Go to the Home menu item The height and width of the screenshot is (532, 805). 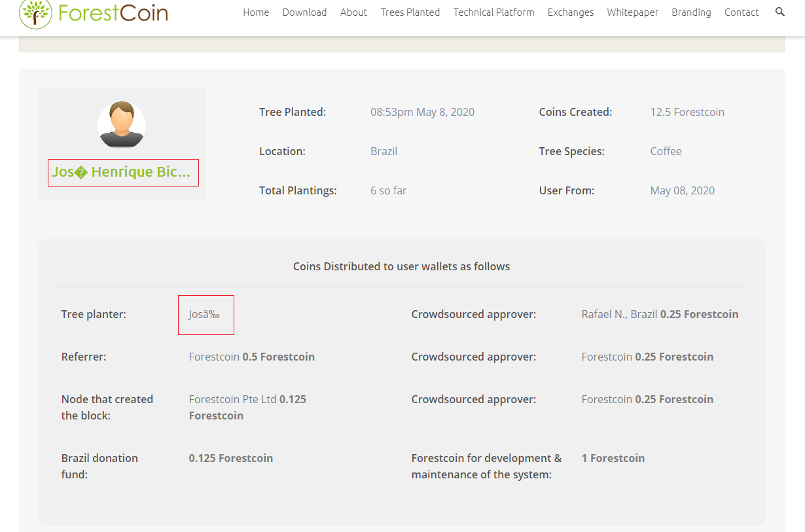click(x=256, y=12)
